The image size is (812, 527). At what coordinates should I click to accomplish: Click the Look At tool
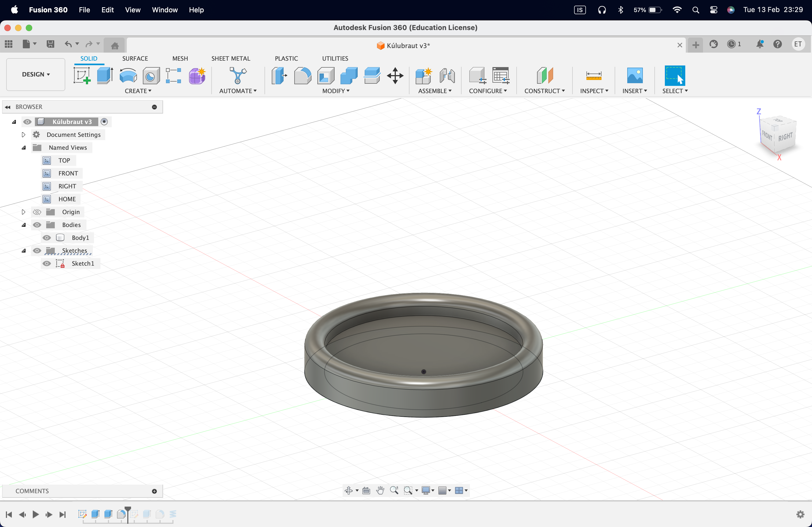(x=366, y=490)
